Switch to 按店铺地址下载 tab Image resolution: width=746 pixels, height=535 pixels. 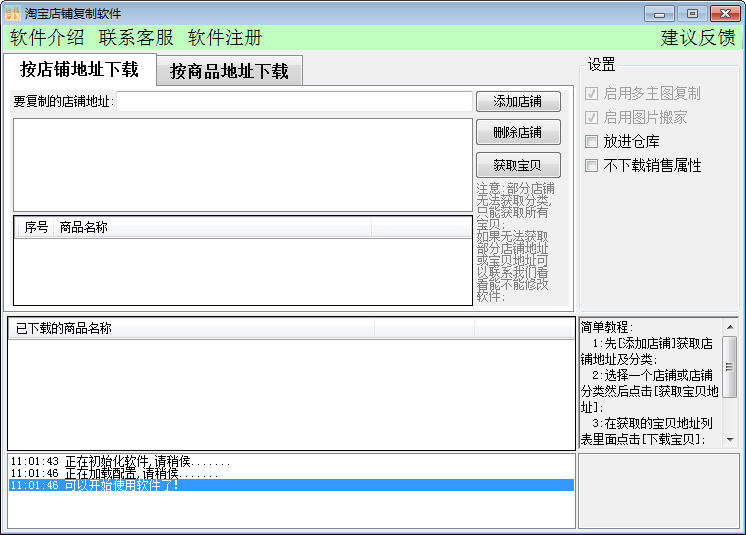pyautogui.click(x=79, y=69)
